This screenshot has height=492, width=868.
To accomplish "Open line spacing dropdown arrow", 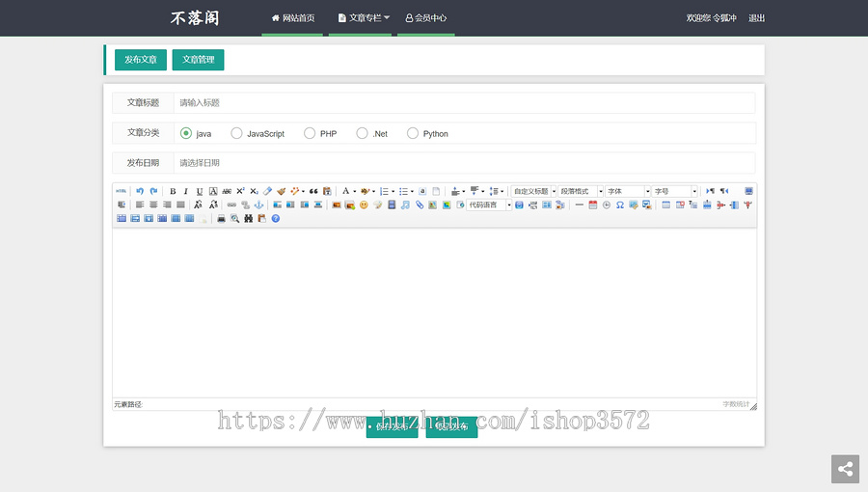I will (x=502, y=191).
